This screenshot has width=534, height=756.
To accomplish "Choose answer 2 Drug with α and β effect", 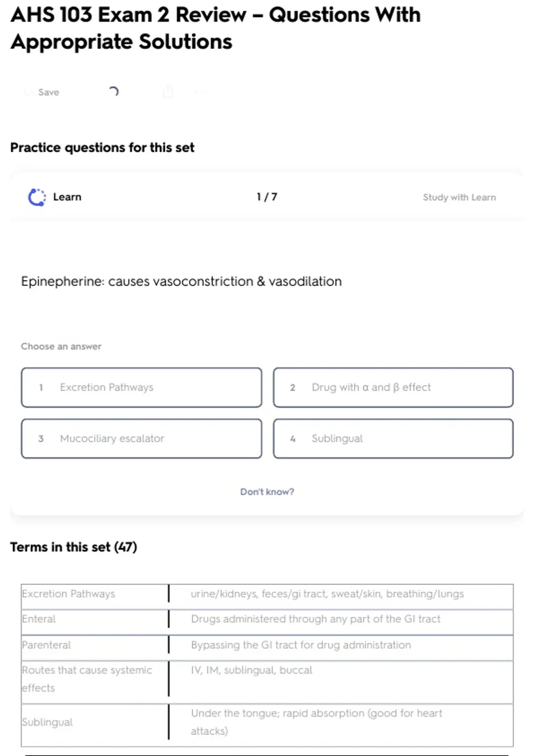I will [x=393, y=387].
